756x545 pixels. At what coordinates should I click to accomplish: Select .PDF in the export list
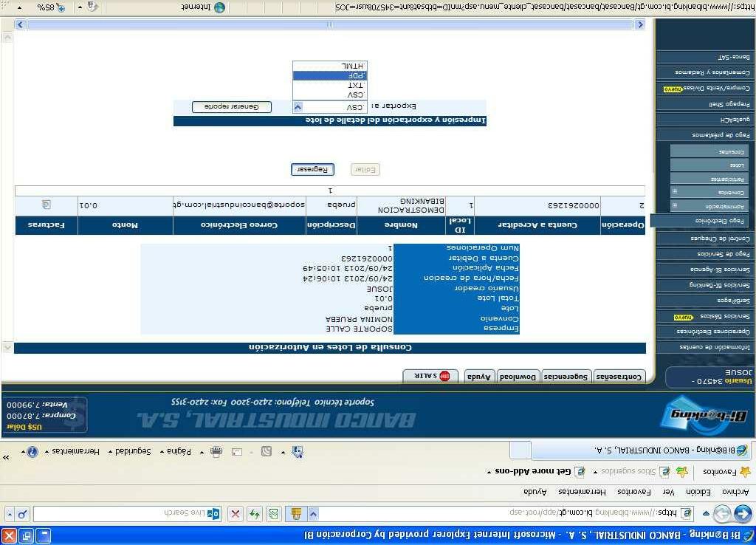[330, 76]
